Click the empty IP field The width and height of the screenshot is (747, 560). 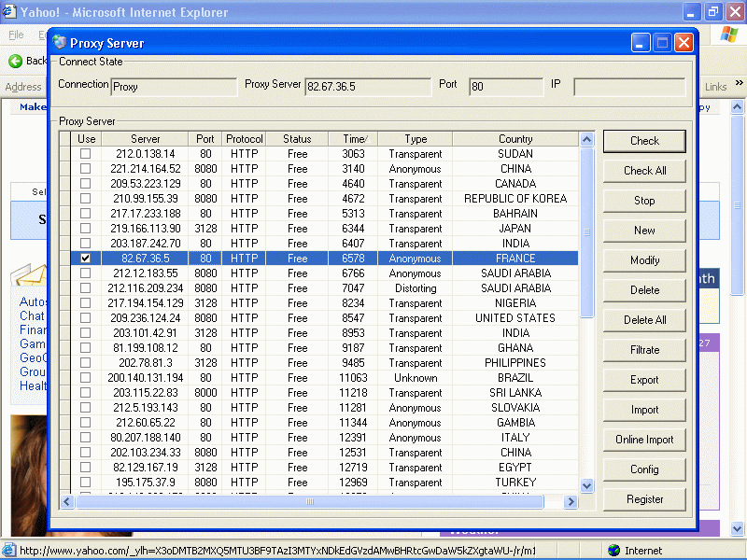(629, 87)
